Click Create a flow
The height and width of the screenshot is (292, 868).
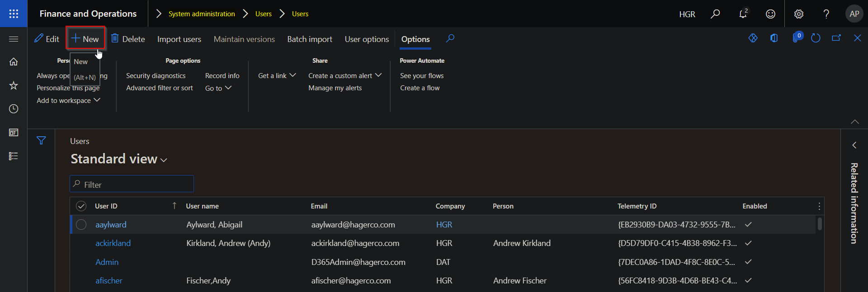coord(420,88)
